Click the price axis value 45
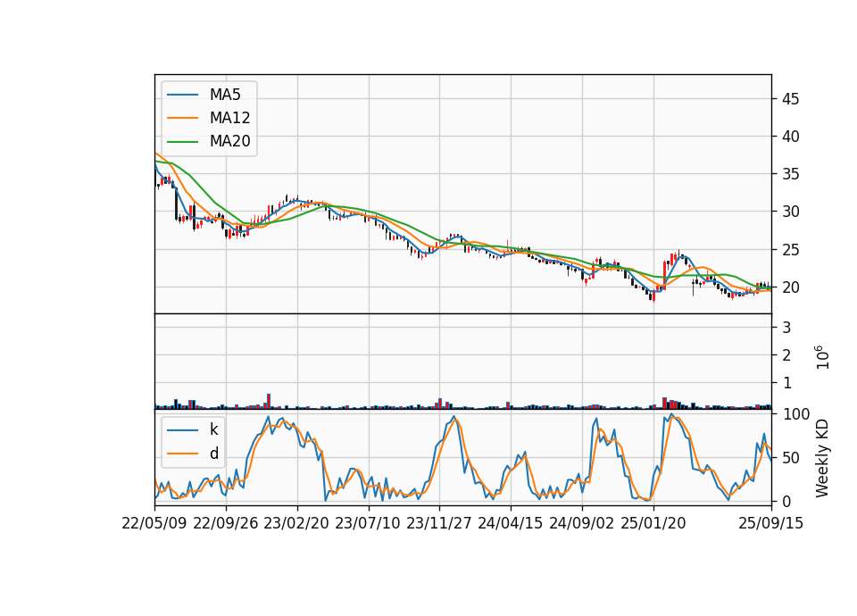The image size is (857, 616). (x=790, y=99)
